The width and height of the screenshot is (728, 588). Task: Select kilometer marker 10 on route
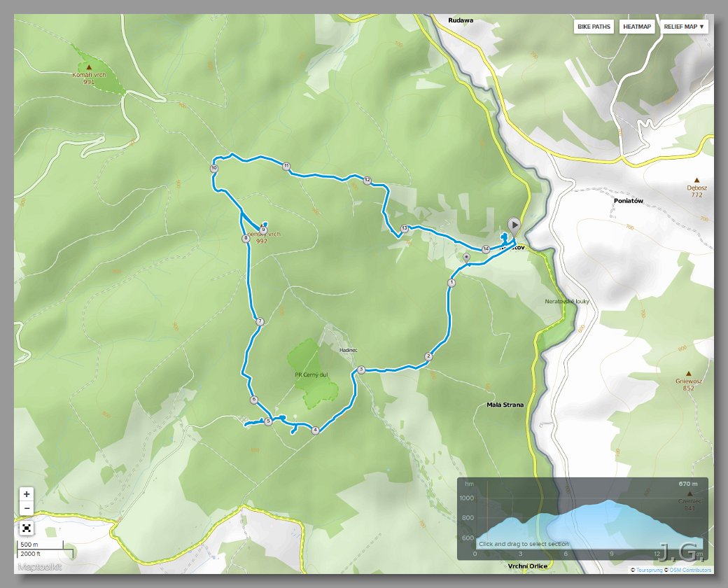tap(214, 168)
